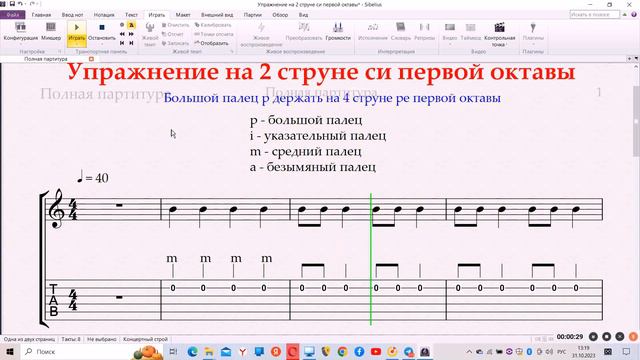Click the Save icon in quick access toolbar
Screen dimensions: 640x360
tap(12, 4)
